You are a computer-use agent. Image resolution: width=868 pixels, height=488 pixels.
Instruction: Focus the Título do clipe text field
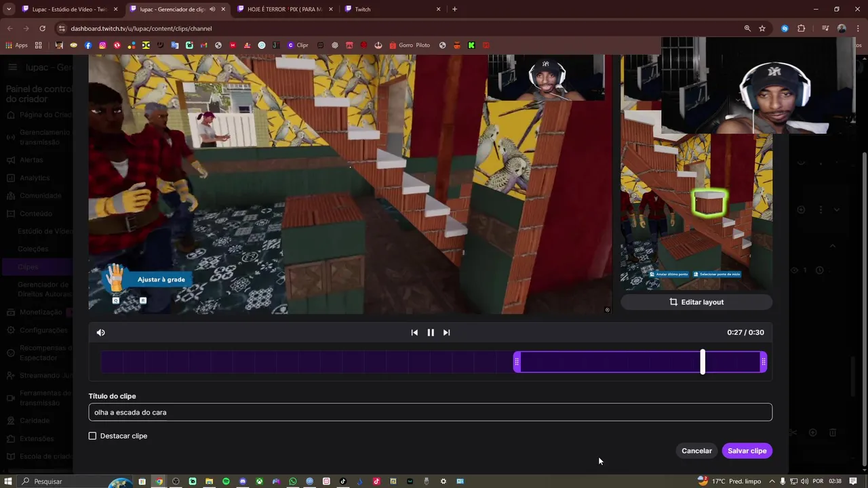click(430, 412)
